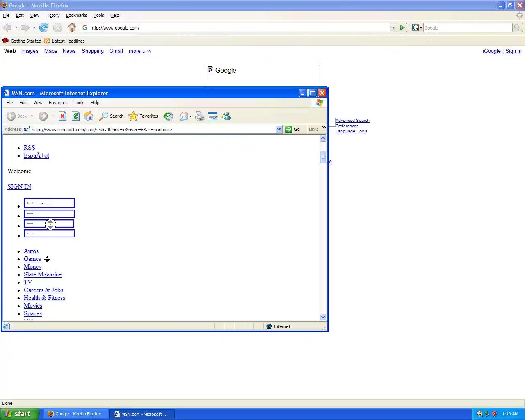Screen dimensions: 525x420
Task: Click IE Print button
Action: 200,116
